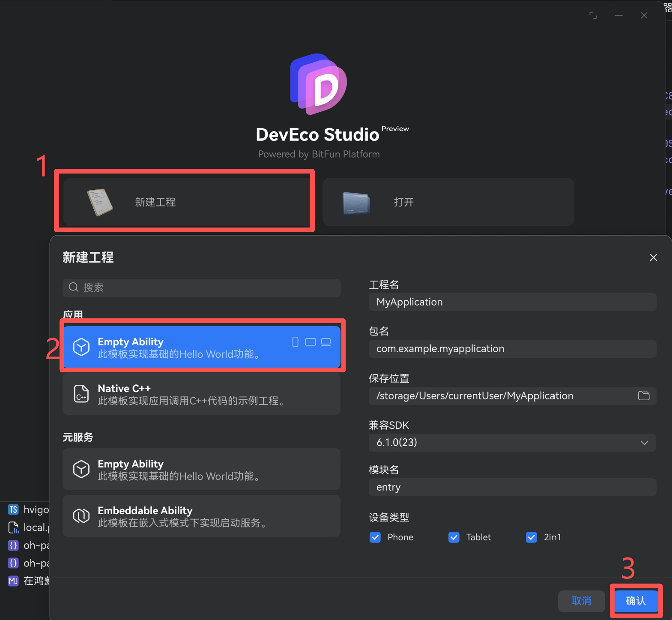Click the C++ file icon of Native C++
The height and width of the screenshot is (620, 672).
tap(81, 394)
